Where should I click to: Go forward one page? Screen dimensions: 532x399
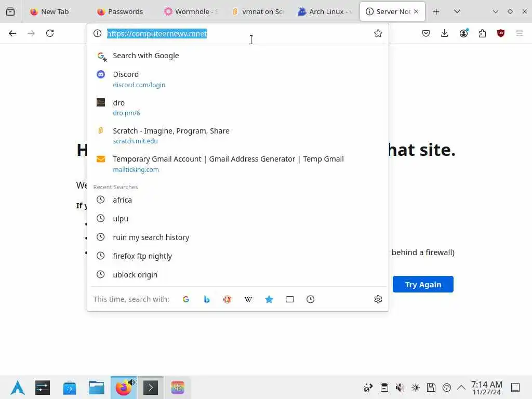coord(31,33)
